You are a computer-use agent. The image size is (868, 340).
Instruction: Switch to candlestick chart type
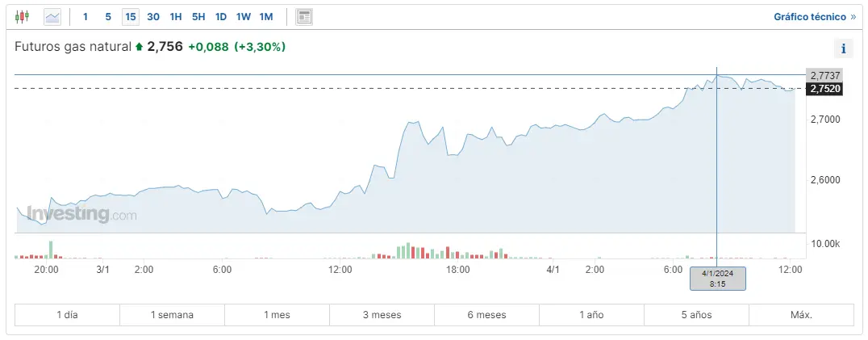tap(22, 16)
